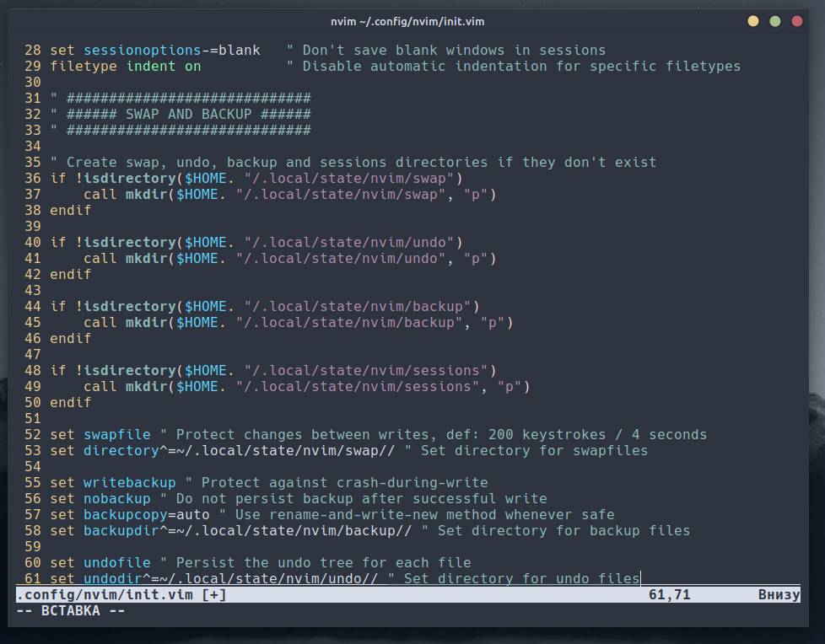Close the terminal with the red button
The height and width of the screenshot is (644, 825).
point(797,21)
